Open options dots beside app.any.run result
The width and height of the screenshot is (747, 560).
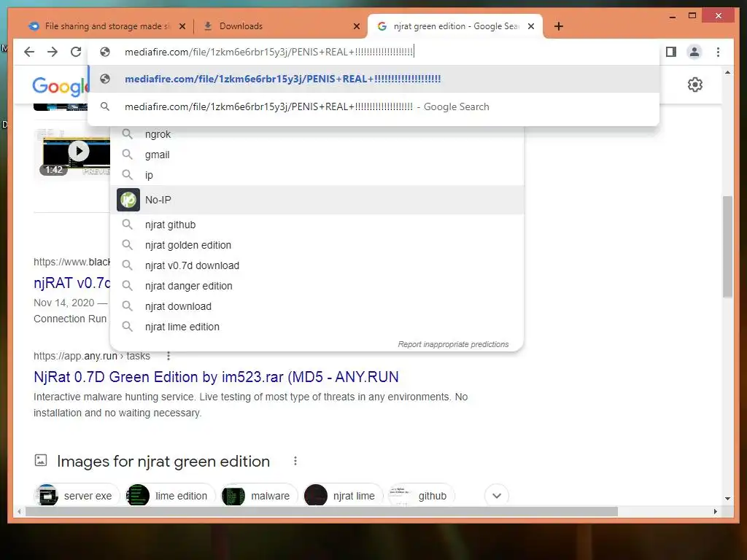(169, 356)
